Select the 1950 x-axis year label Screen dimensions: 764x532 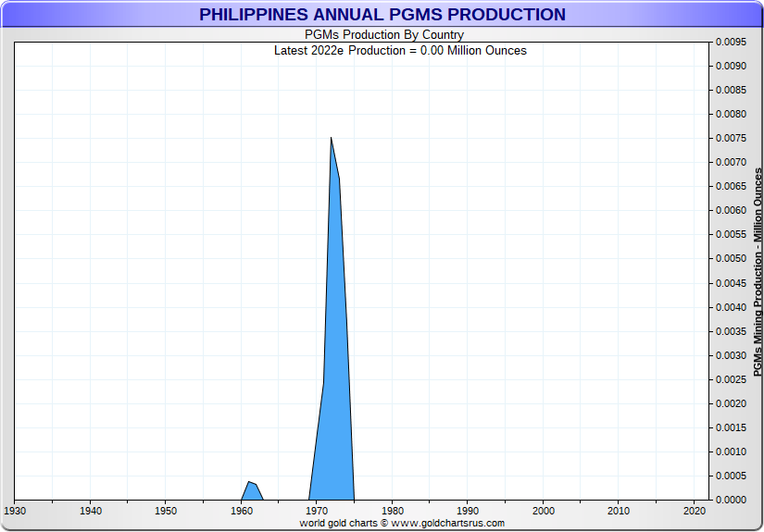(x=166, y=511)
